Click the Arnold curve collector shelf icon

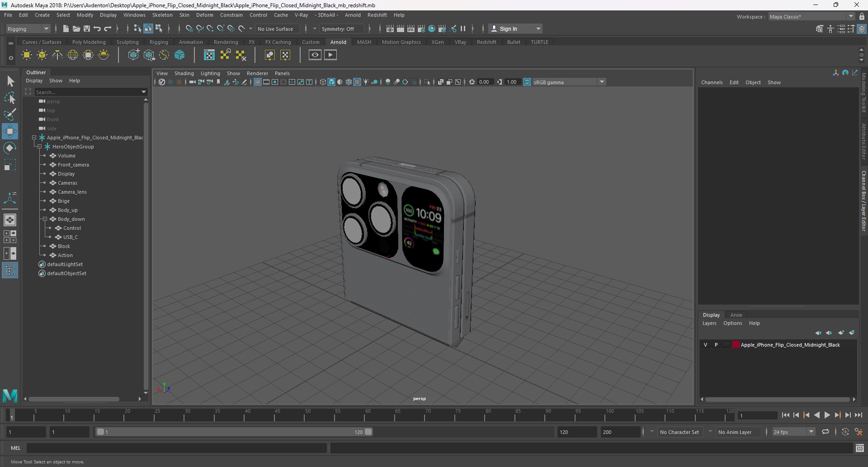(x=164, y=55)
